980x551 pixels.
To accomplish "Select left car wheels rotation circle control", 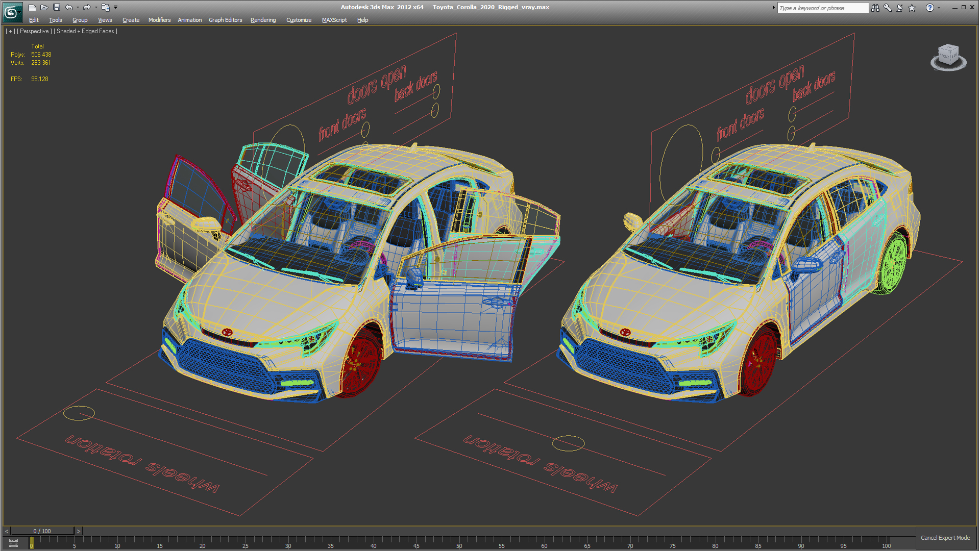I will pyautogui.click(x=79, y=413).
